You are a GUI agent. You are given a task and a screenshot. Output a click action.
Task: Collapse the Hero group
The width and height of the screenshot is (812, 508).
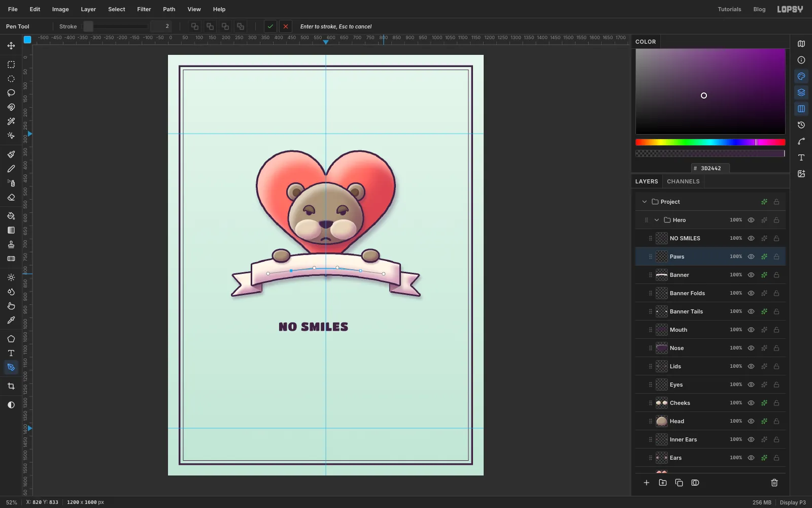[x=657, y=220]
